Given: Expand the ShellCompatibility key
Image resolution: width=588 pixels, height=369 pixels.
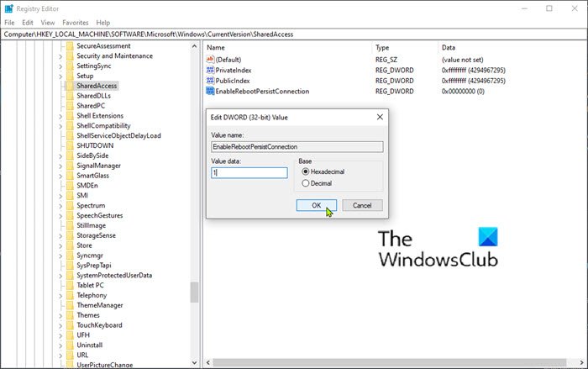Looking at the screenshot, I should coord(60,126).
